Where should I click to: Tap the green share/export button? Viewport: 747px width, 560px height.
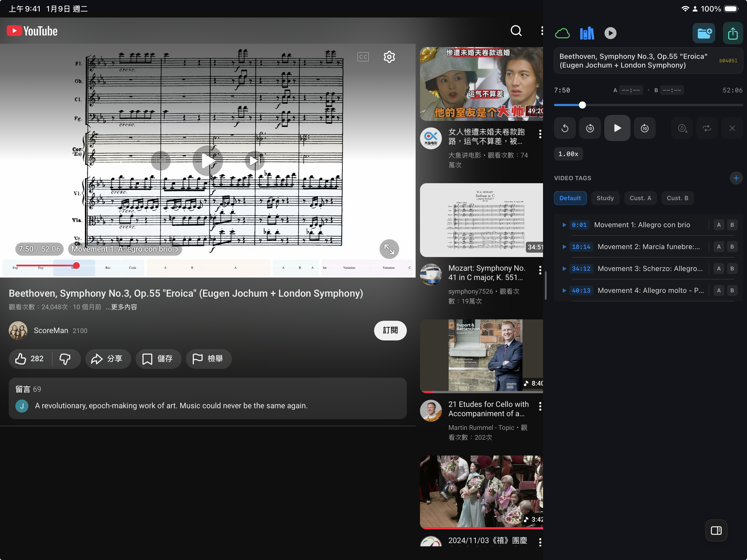click(x=733, y=33)
